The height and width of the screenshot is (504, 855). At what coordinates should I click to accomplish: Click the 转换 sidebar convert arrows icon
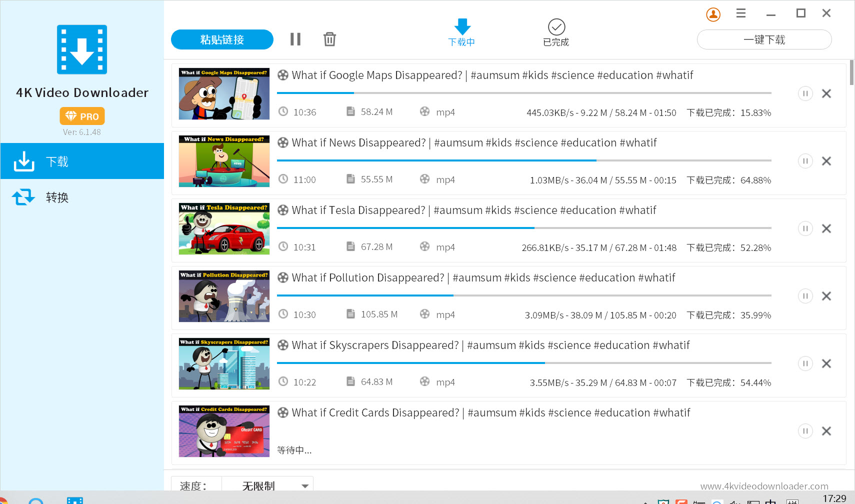pyautogui.click(x=23, y=197)
